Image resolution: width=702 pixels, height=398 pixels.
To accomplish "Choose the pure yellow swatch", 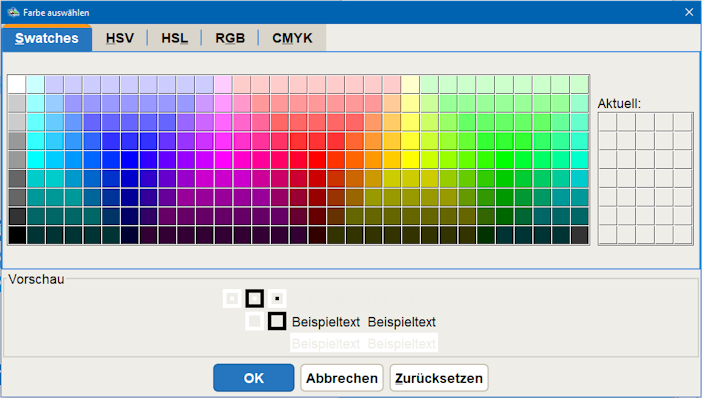I will [x=411, y=160].
